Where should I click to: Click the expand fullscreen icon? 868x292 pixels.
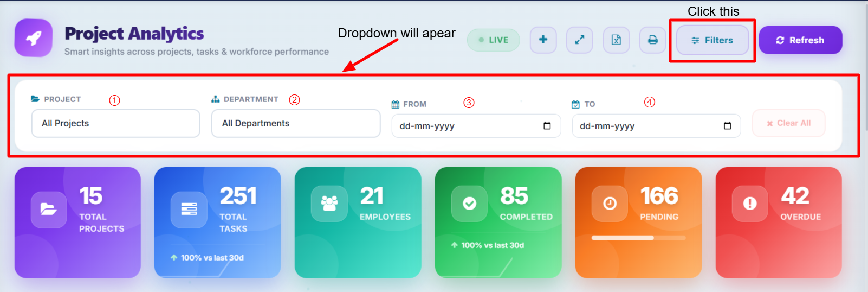click(579, 40)
